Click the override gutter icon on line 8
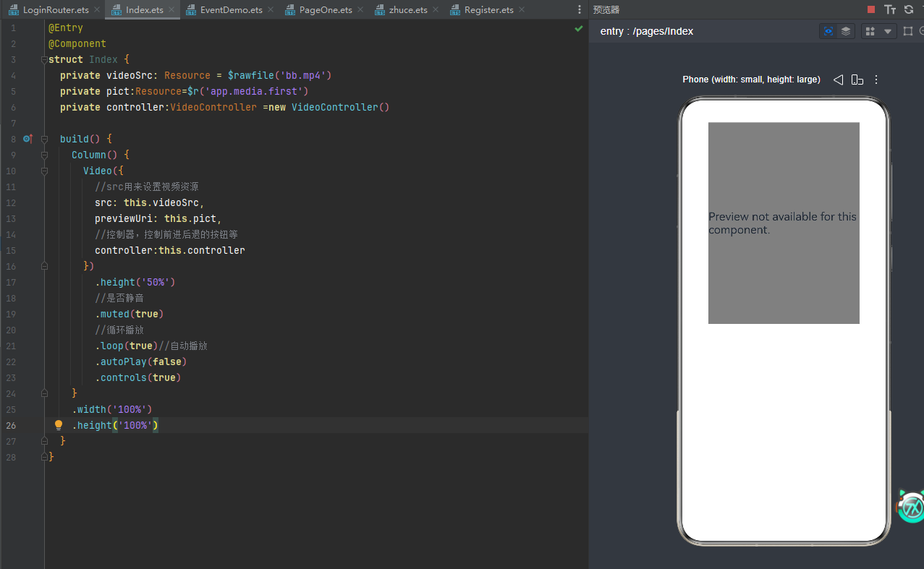The width and height of the screenshot is (924, 569). (x=28, y=138)
